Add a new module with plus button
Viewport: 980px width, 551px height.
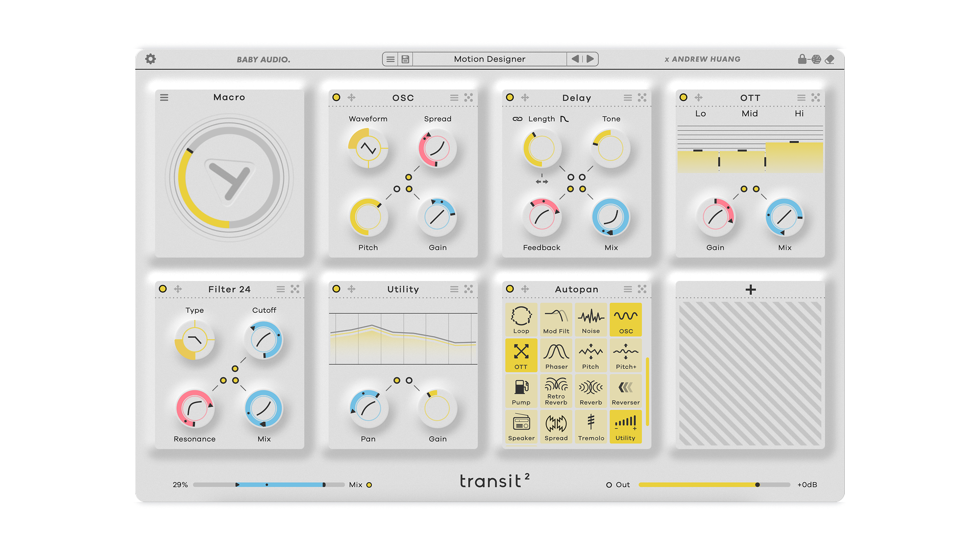tap(750, 290)
